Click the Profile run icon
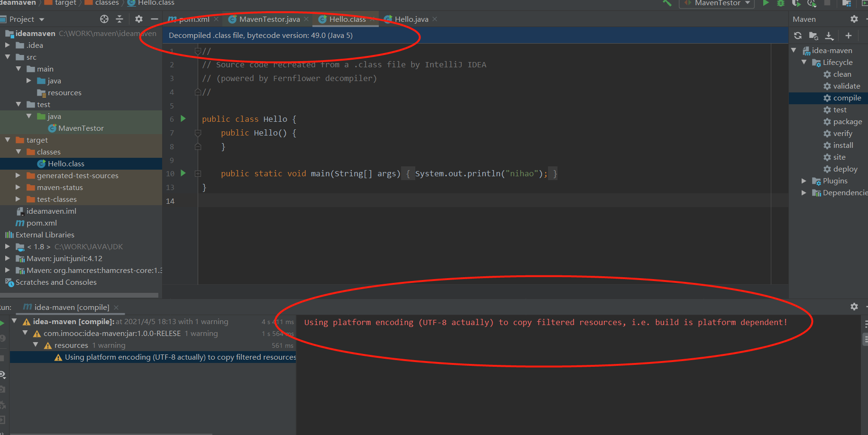 [x=812, y=3]
